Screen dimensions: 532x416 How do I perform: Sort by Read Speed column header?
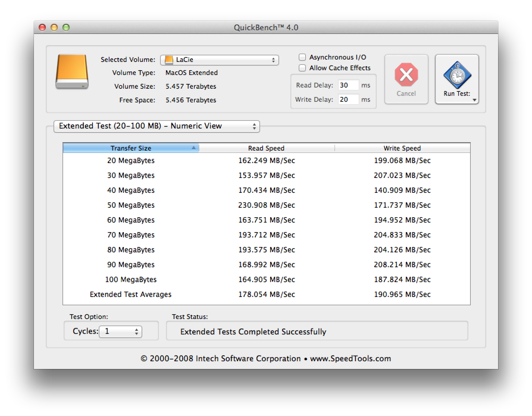point(267,148)
